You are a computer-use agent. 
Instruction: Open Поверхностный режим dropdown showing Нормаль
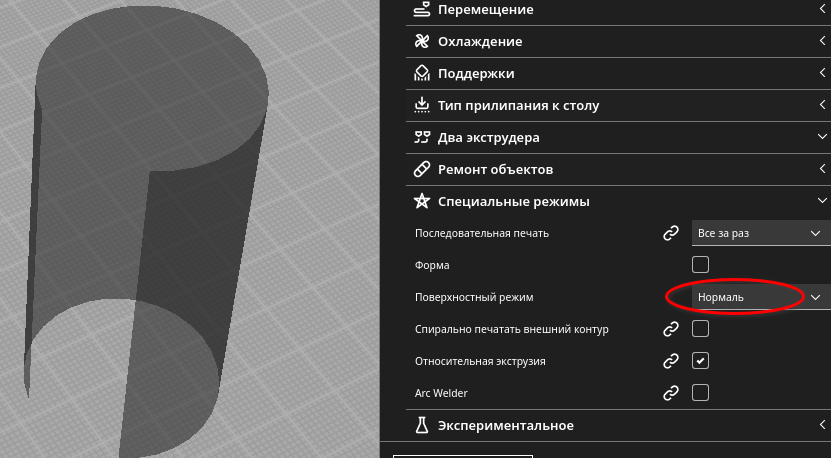click(x=758, y=297)
